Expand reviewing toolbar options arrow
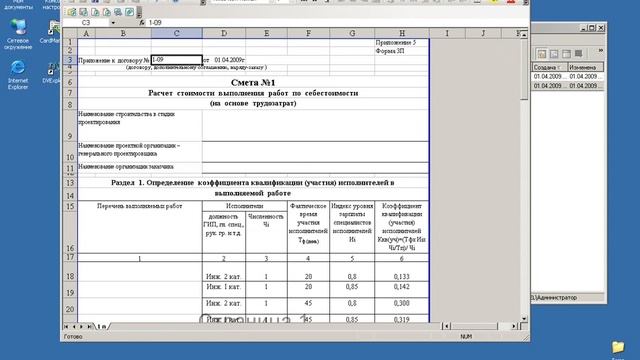The image size is (640, 360). [139, 13]
